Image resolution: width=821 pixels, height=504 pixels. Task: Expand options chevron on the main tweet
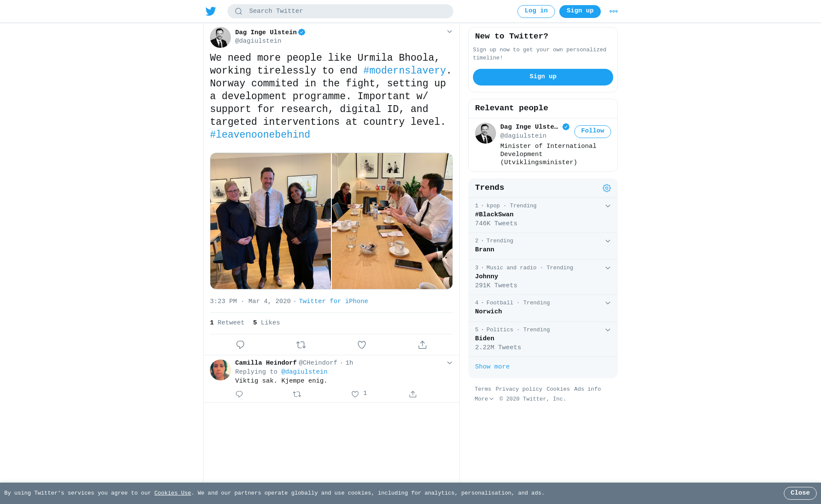449,32
